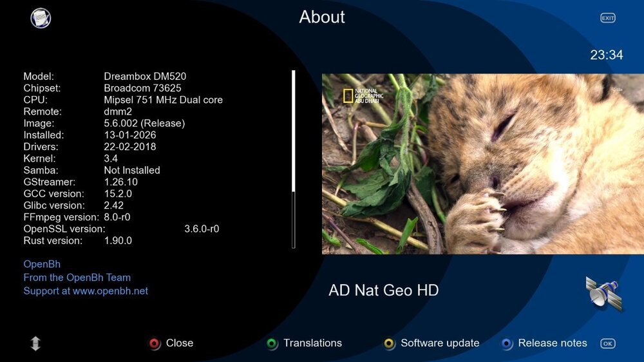Click the FFmpeg version: label
Viewport: 644px width, 362px height.
pyautogui.click(x=61, y=217)
